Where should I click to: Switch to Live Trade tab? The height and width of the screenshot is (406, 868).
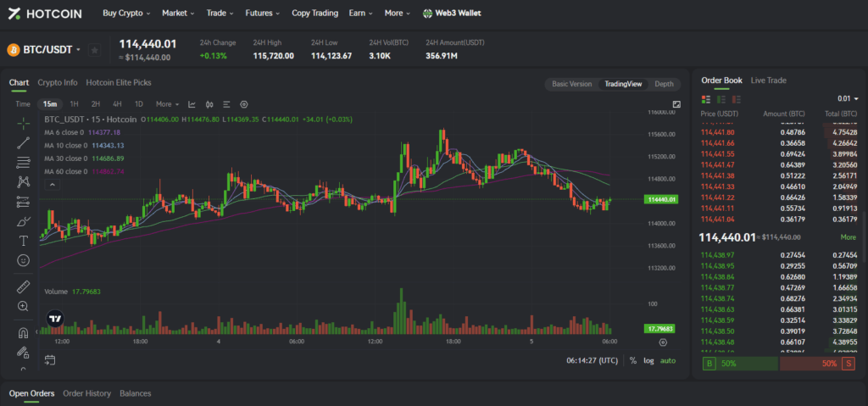(x=768, y=81)
